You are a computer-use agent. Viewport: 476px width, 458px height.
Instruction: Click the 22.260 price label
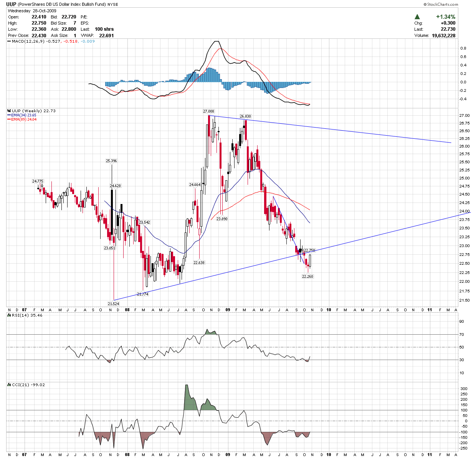pos(308,276)
